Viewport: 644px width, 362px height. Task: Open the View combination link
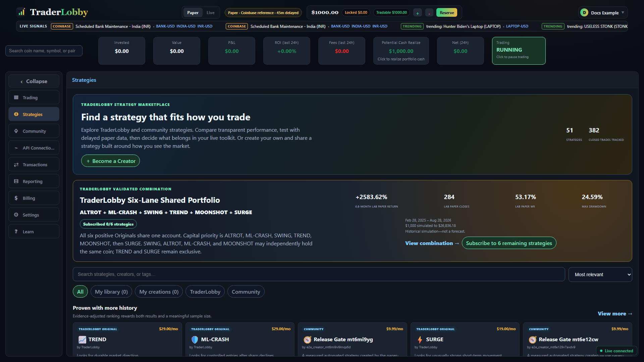point(432,243)
